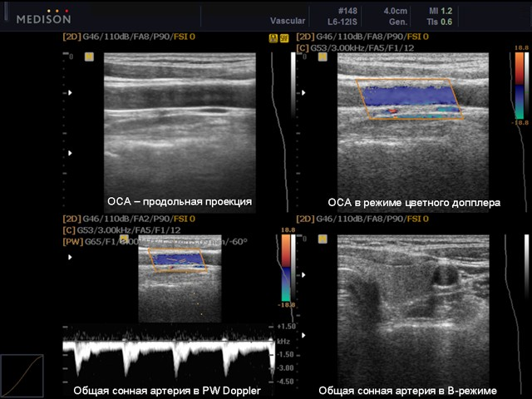Click the gamma curve box at bottom left

22,376
